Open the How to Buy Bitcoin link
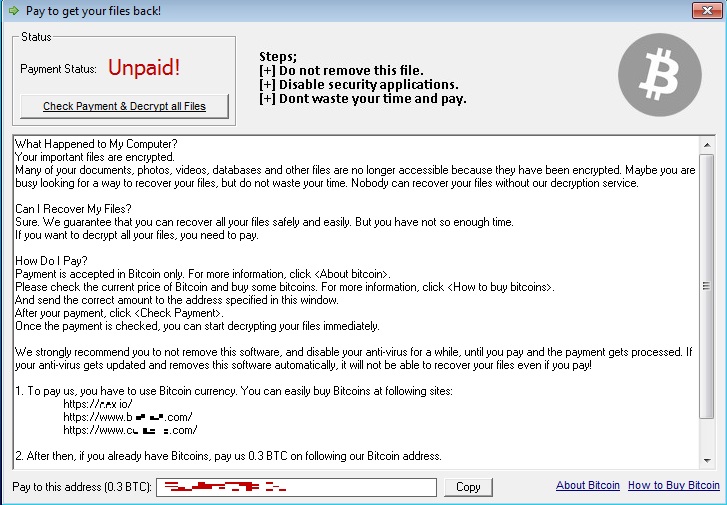The height and width of the screenshot is (505, 727). point(673,486)
